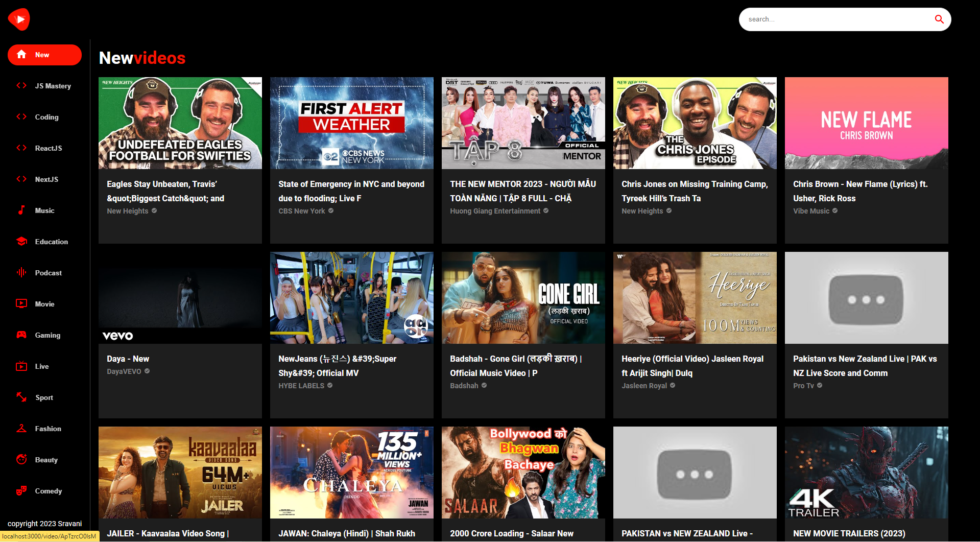This screenshot has height=542, width=980.
Task: Click the Sport dumbbell icon
Action: click(x=21, y=397)
